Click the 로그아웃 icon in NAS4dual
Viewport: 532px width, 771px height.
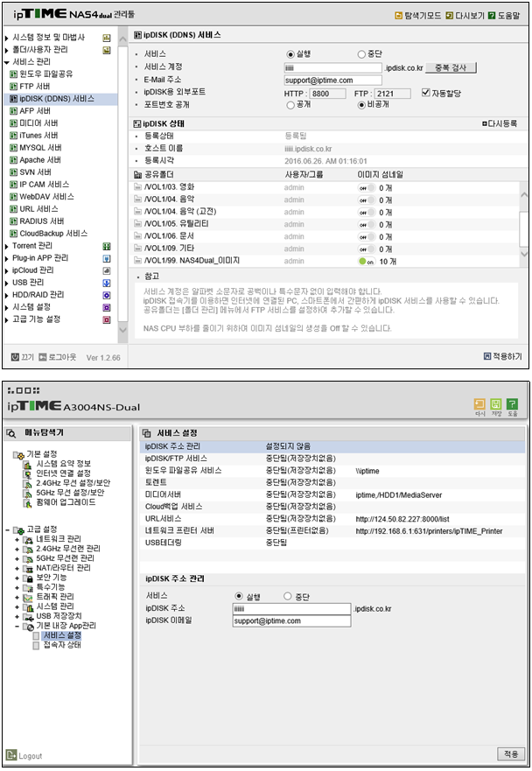(43, 357)
